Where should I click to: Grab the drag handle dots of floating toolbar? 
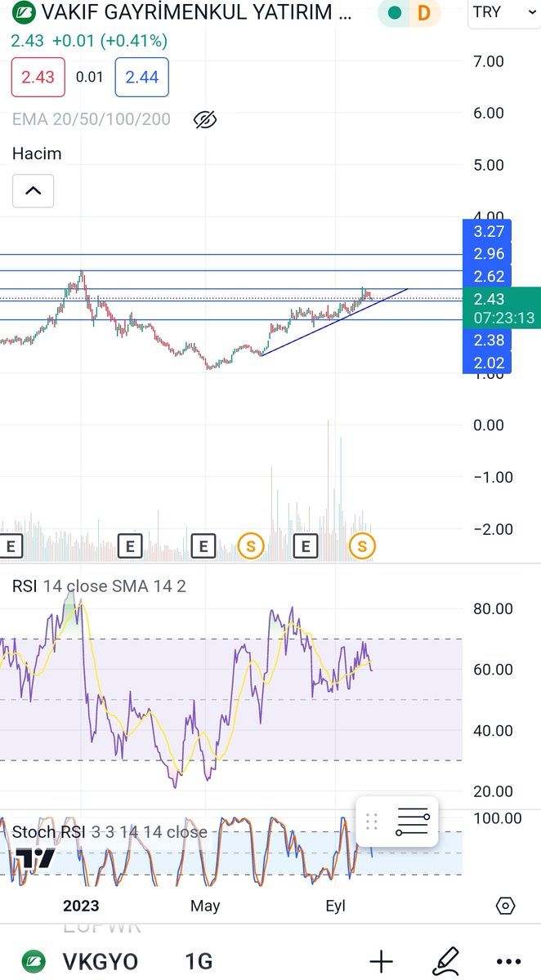click(x=371, y=822)
